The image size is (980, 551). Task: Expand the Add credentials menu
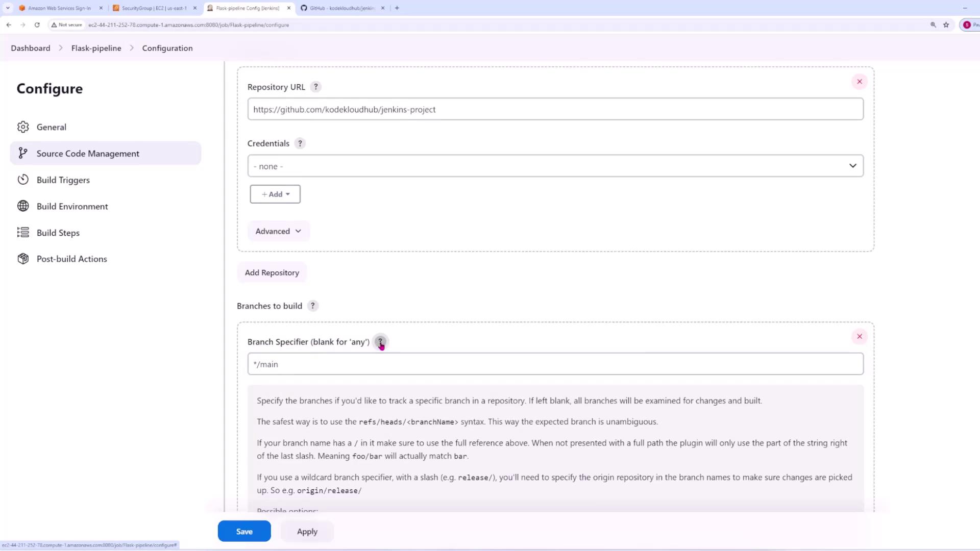(275, 194)
